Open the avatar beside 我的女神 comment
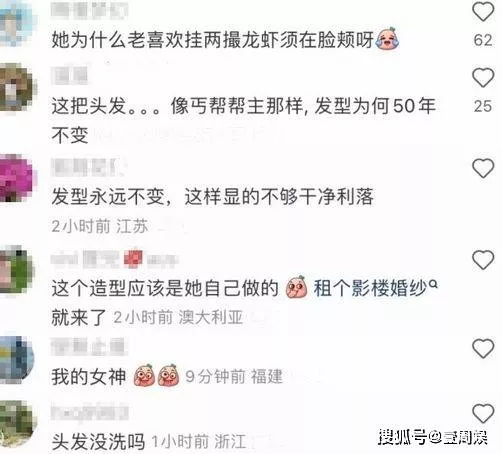The width and height of the screenshot is (502, 454). 17,359
